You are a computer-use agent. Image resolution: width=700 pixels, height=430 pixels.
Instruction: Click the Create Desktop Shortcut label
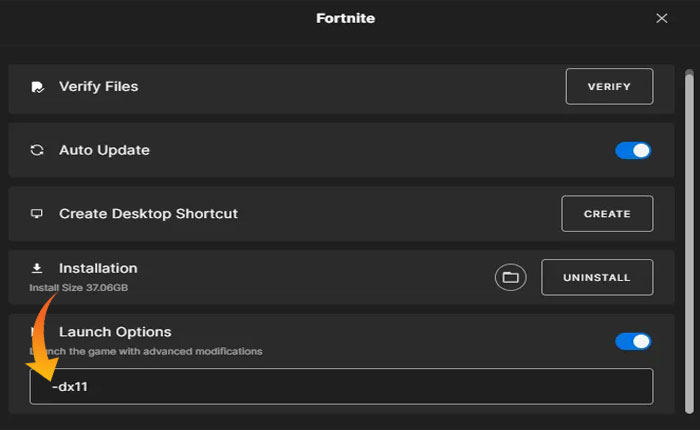point(148,214)
